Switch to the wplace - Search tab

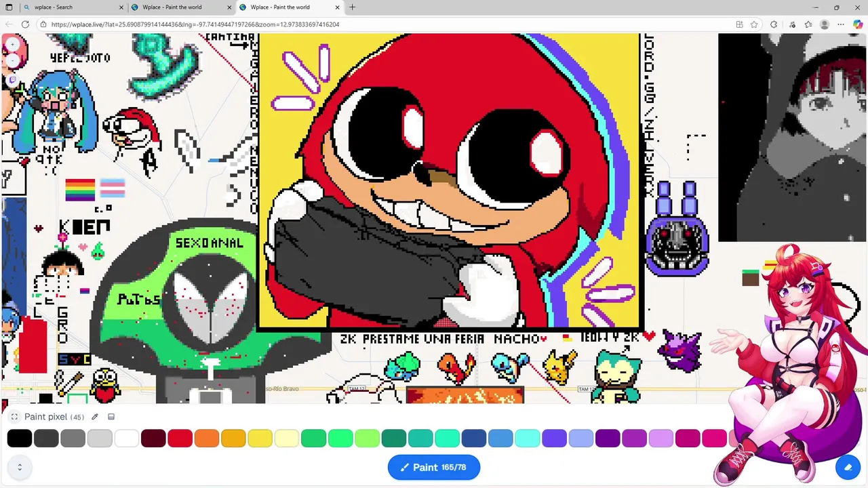coord(73,7)
